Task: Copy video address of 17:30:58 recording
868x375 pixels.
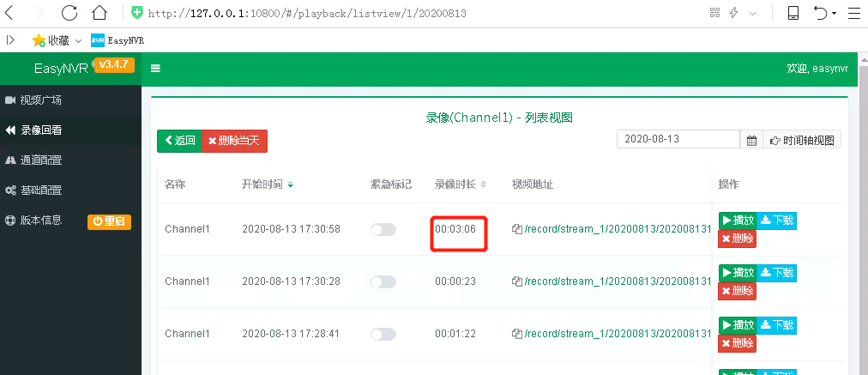Action: (x=517, y=229)
